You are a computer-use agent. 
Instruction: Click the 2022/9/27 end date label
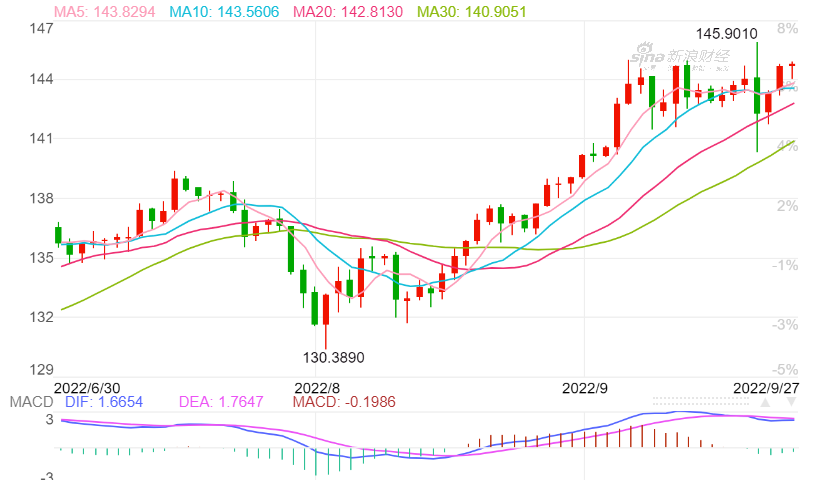(766, 388)
